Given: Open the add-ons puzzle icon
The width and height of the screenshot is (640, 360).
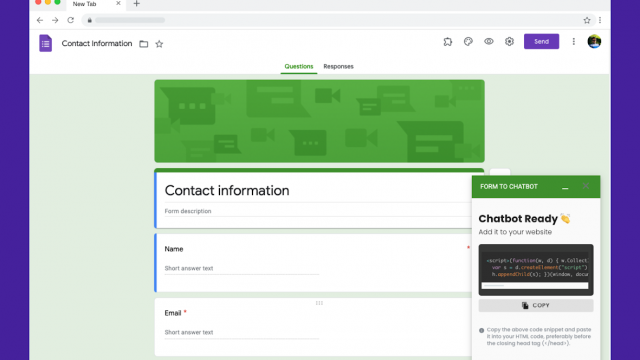Looking at the screenshot, I should [x=448, y=42].
